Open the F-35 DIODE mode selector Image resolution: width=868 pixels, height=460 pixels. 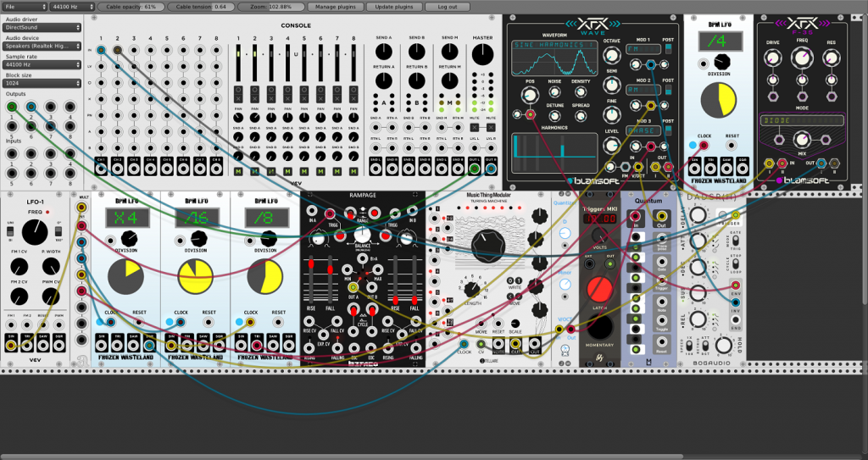[802, 120]
